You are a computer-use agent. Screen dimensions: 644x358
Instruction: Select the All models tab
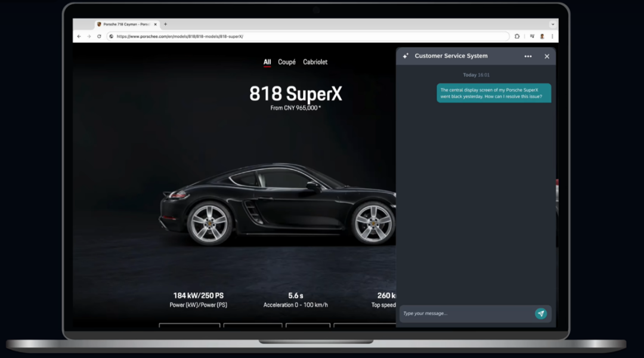pyautogui.click(x=267, y=62)
